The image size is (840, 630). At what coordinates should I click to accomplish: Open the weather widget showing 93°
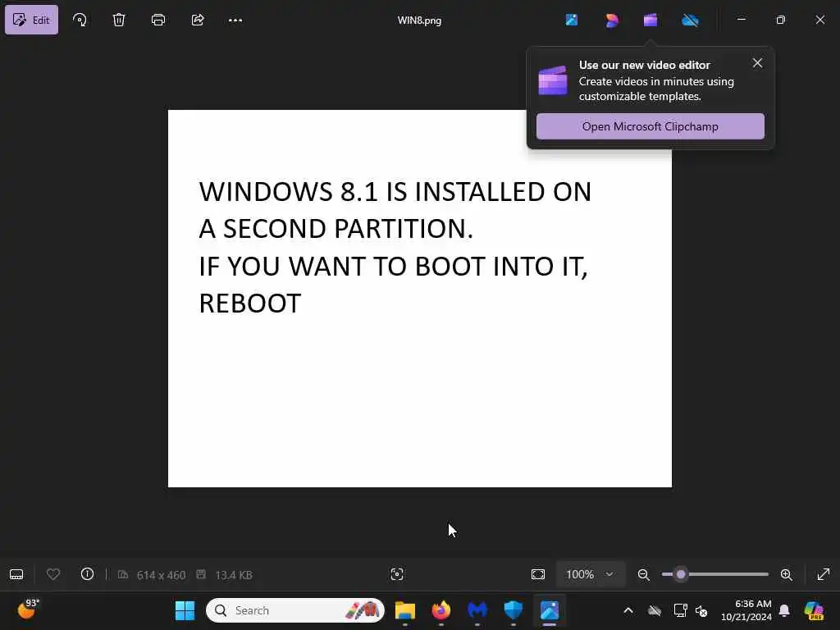pos(27,609)
